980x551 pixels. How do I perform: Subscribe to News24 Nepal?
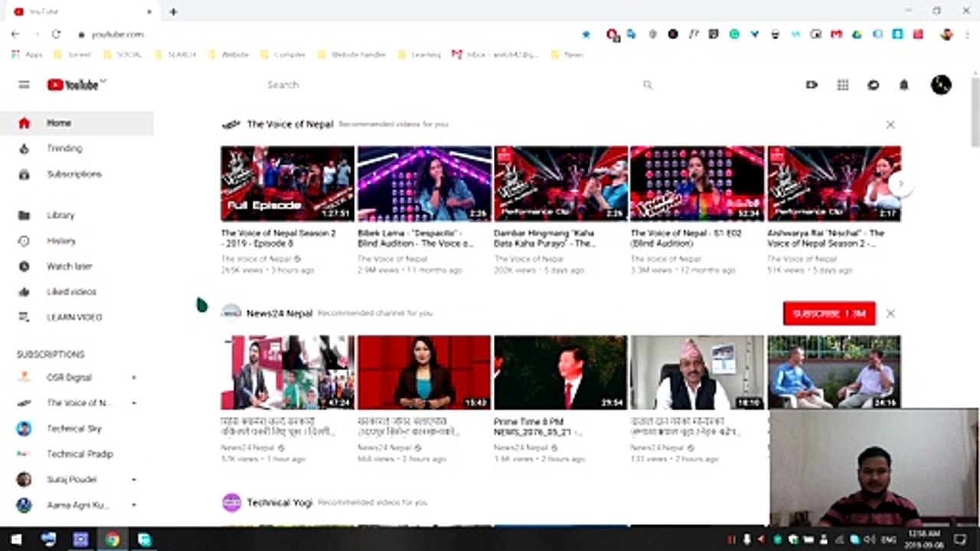tap(829, 314)
